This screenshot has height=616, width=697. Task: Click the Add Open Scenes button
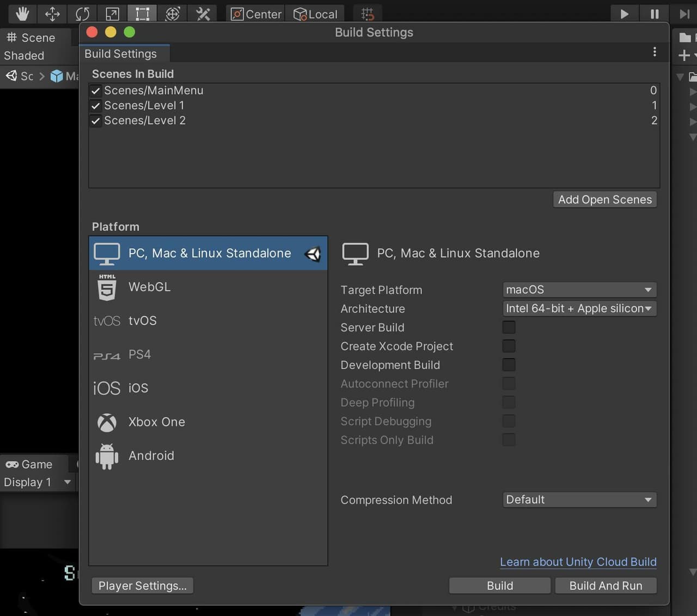coord(605,200)
